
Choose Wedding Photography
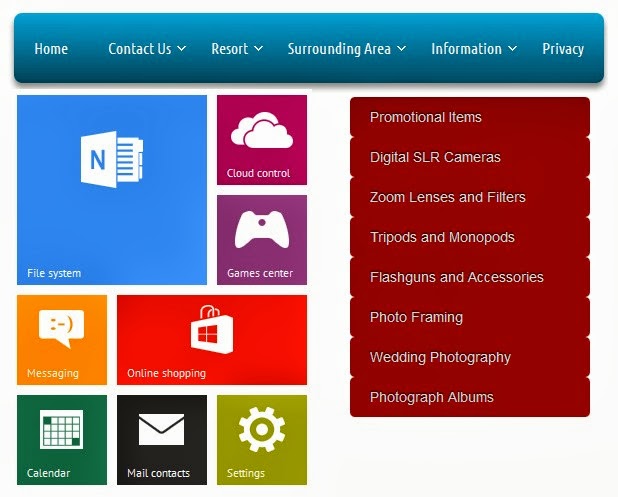coord(470,357)
